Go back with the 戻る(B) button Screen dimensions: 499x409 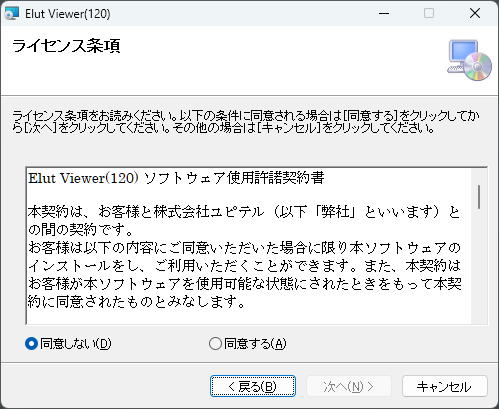click(253, 386)
